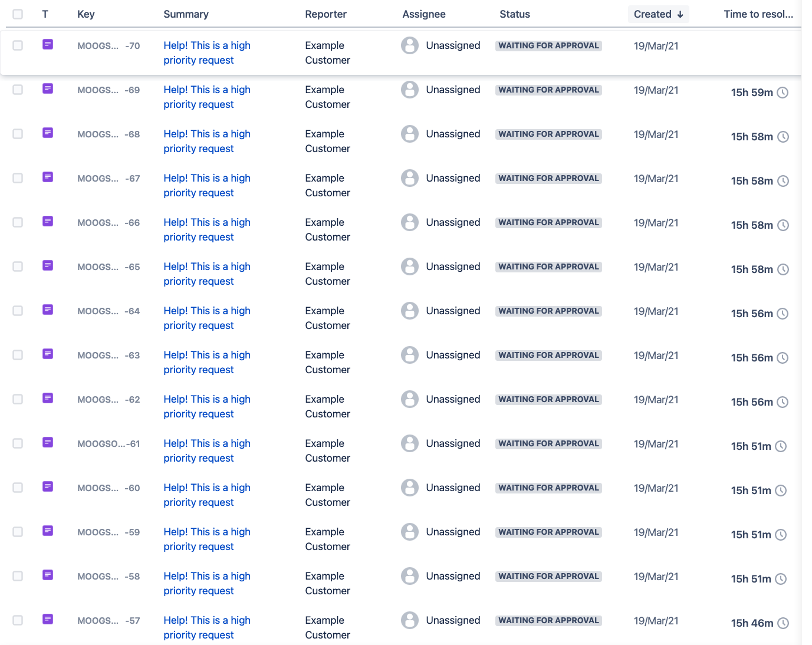Check the box for issue MOOGS-70
The height and width of the screenshot is (645, 812).
pos(18,45)
